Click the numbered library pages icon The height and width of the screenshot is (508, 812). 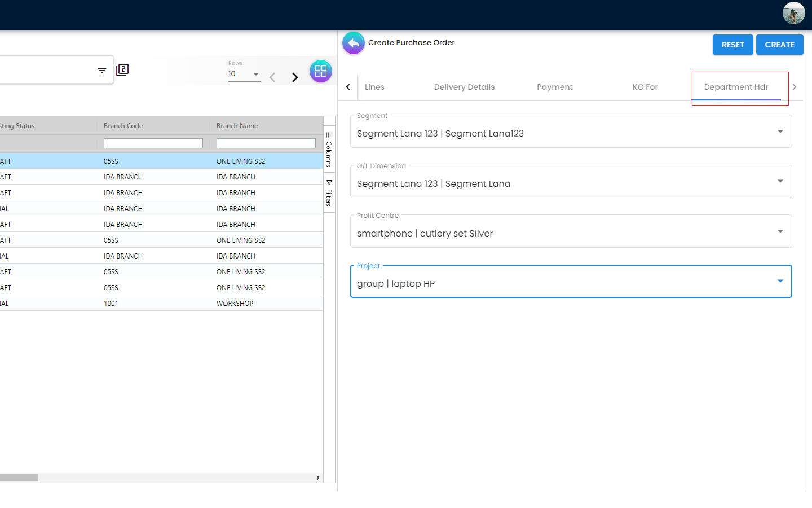pos(122,70)
